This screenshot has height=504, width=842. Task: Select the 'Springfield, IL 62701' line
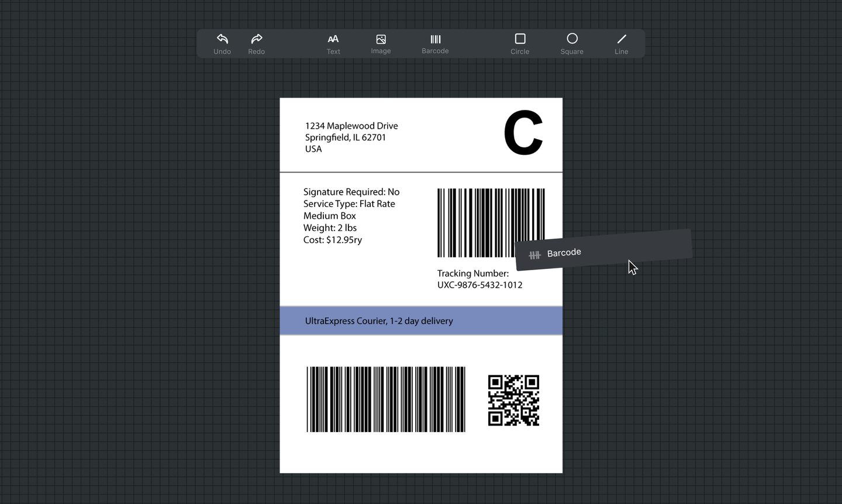point(346,137)
